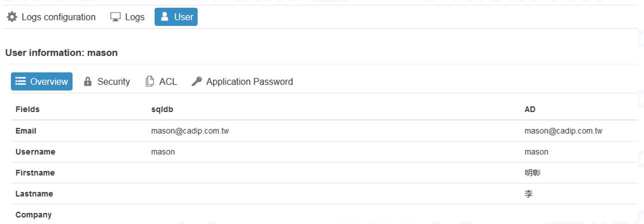The width and height of the screenshot is (644, 224).
Task: Click the person icon on User tab
Action: (x=165, y=17)
